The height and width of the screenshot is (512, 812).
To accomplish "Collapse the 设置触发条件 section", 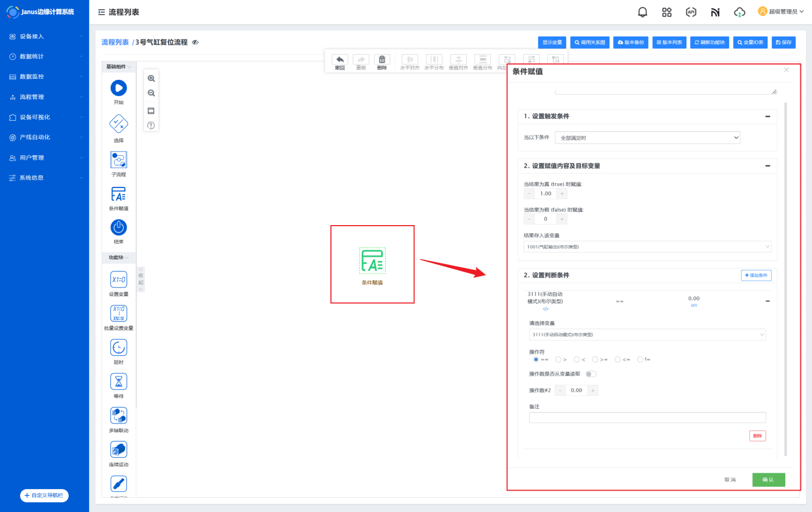I will click(767, 116).
